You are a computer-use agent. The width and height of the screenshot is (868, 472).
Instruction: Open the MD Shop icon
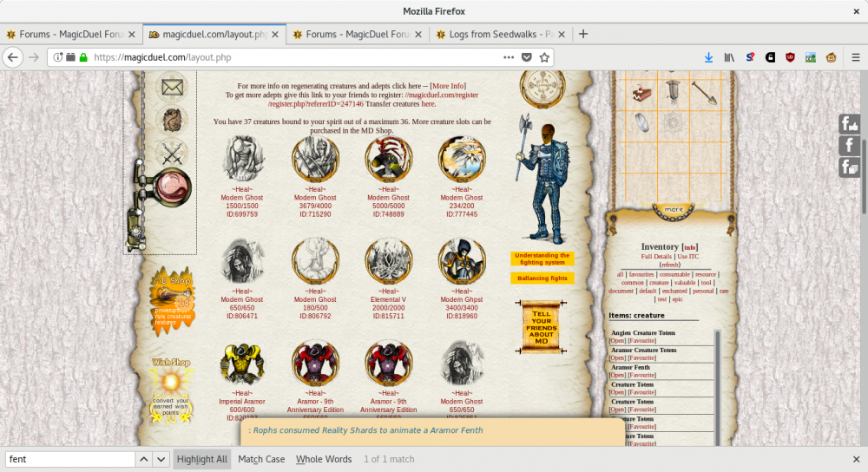pos(172,301)
